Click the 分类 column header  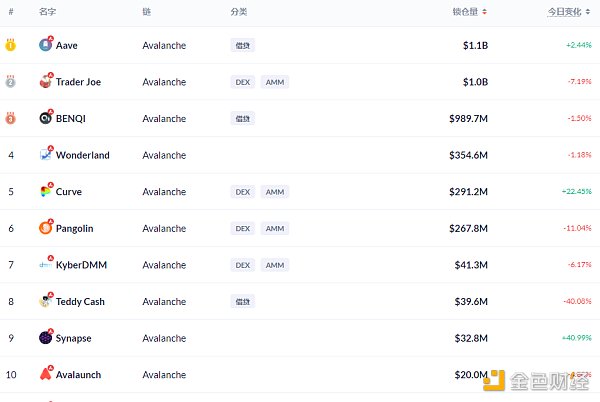pyautogui.click(x=238, y=12)
